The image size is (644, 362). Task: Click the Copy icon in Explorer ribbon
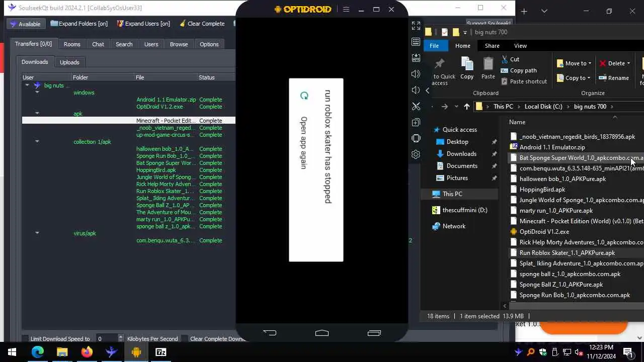[467, 64]
